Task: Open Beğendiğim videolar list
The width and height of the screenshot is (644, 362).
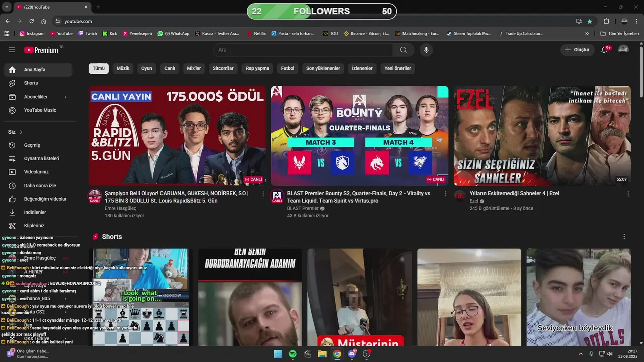Action: (x=38, y=199)
